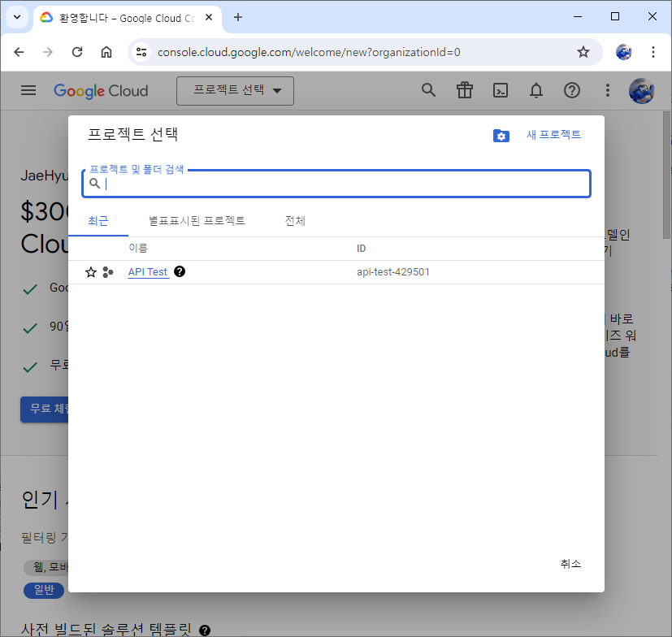This screenshot has height=637, width=672.
Task: Click the Google Cloud logo
Action: coord(101,91)
